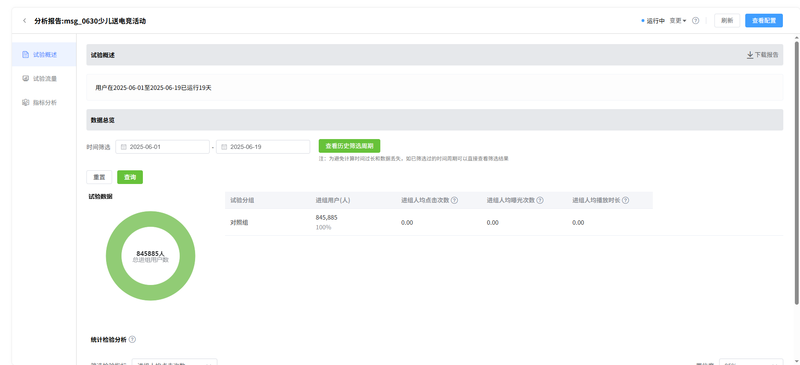Viewport: 800px width, 365px height.
Task: Click help icon next to 进组人均点击次数
Action: (454, 201)
